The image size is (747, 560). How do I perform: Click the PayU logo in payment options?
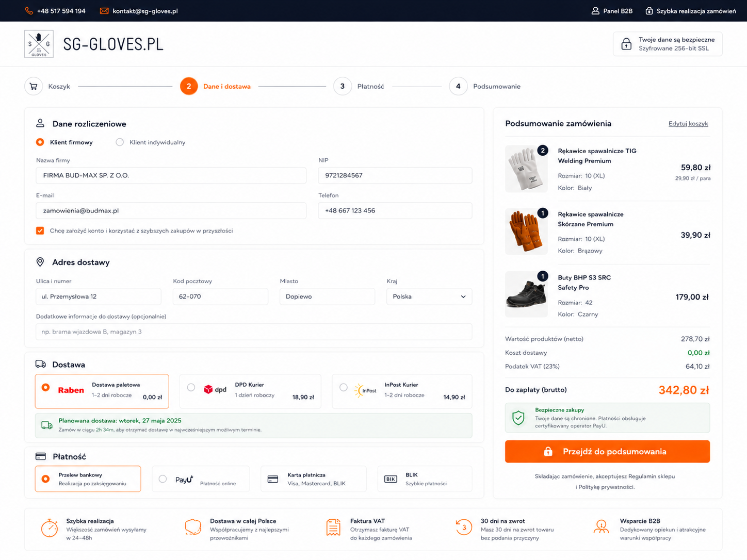184,479
